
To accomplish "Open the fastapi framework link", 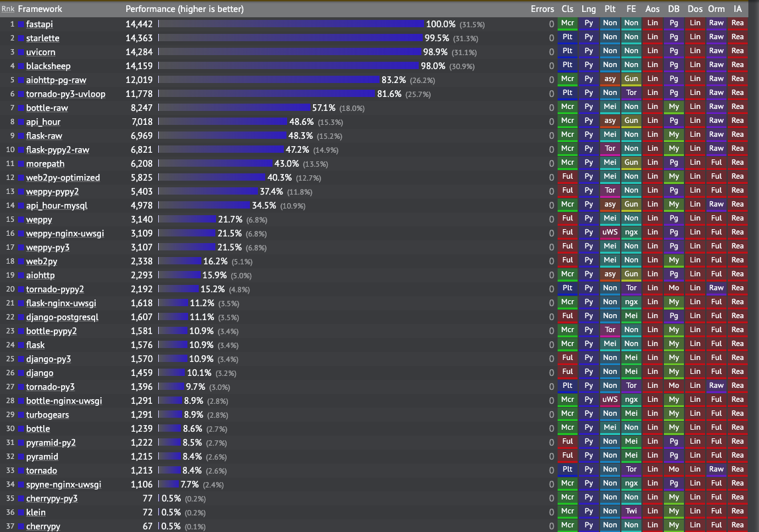I will pos(39,24).
